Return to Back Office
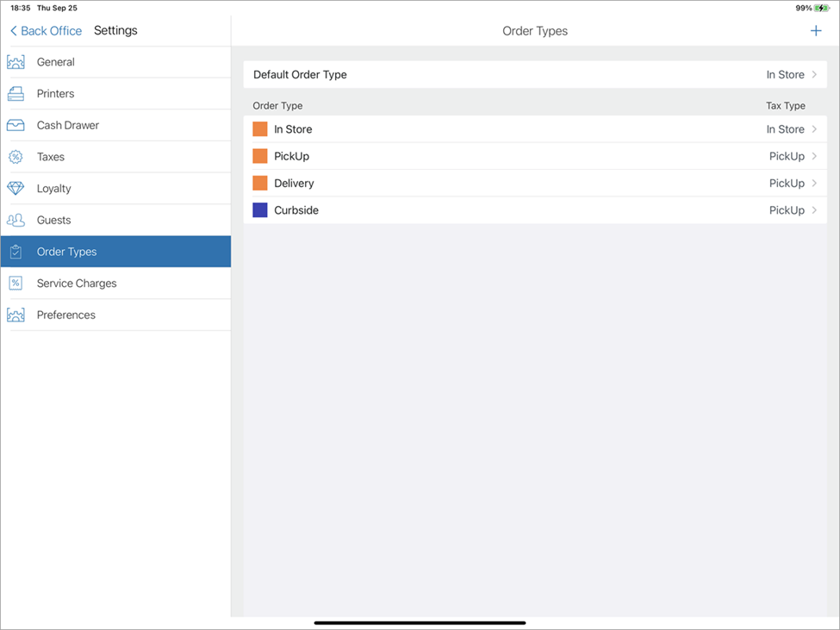840x630 pixels. click(x=46, y=31)
